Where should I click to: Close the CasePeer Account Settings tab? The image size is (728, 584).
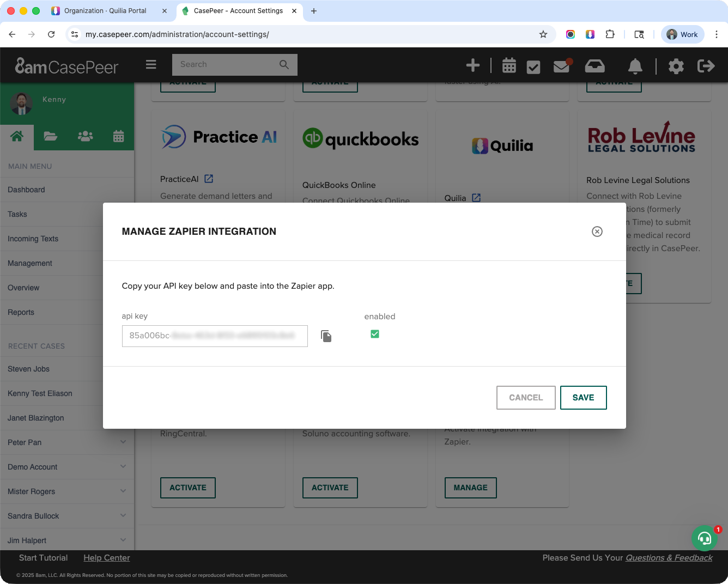pyautogui.click(x=294, y=11)
